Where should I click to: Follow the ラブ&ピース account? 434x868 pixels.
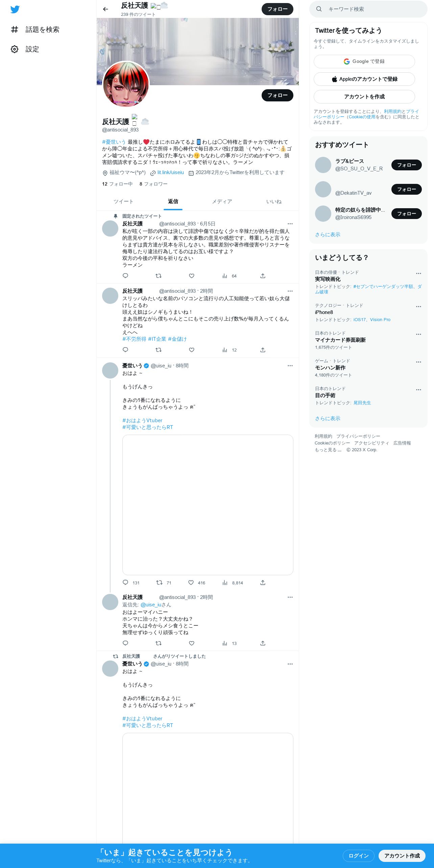406,165
